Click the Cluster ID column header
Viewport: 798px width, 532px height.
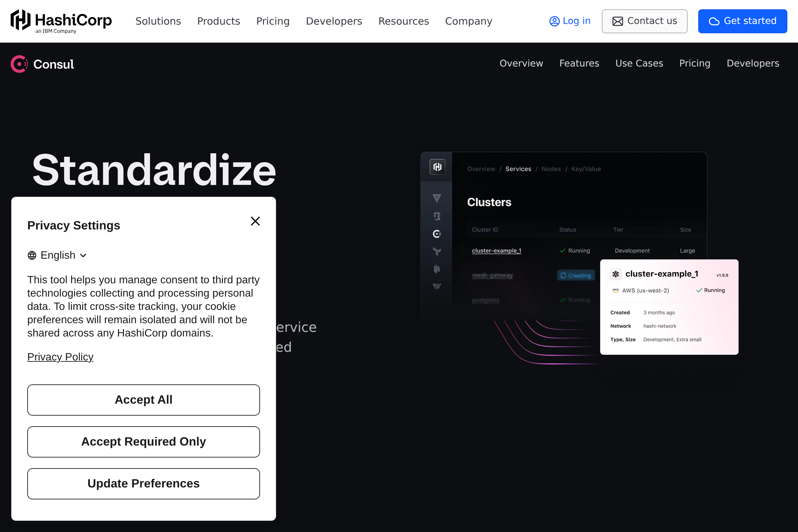point(485,230)
